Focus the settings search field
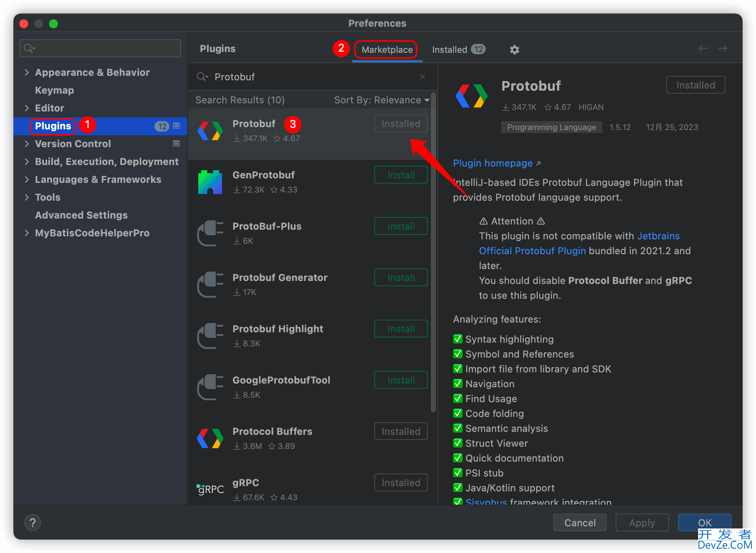756x553 pixels. click(100, 48)
